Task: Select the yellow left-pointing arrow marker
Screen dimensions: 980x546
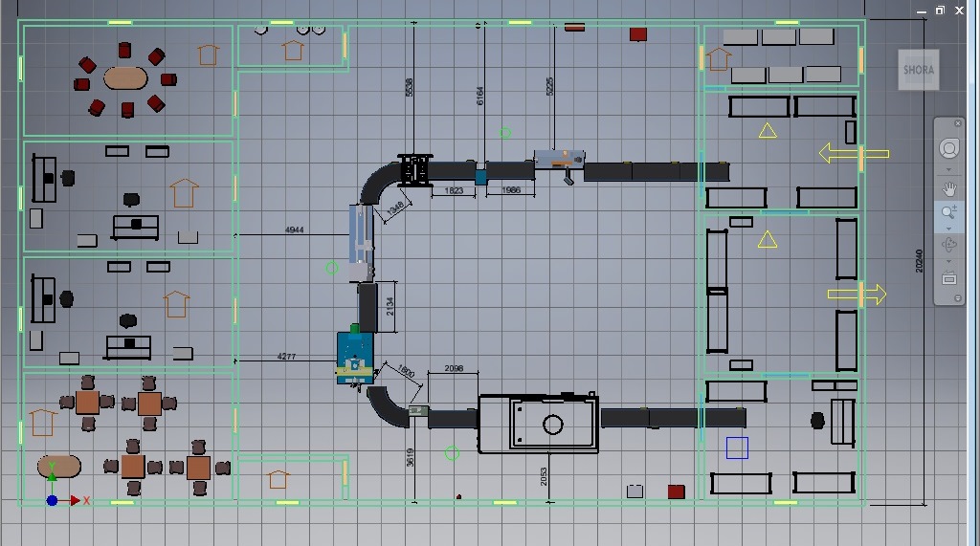Action: point(854,154)
